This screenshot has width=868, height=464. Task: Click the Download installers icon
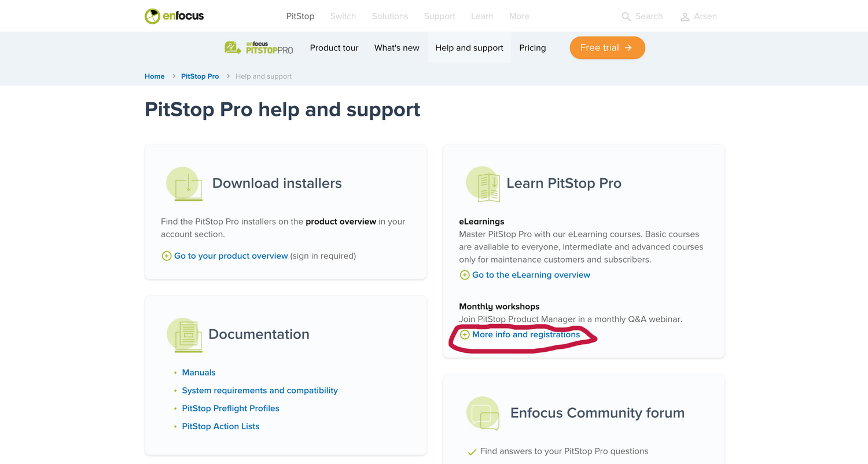(185, 184)
